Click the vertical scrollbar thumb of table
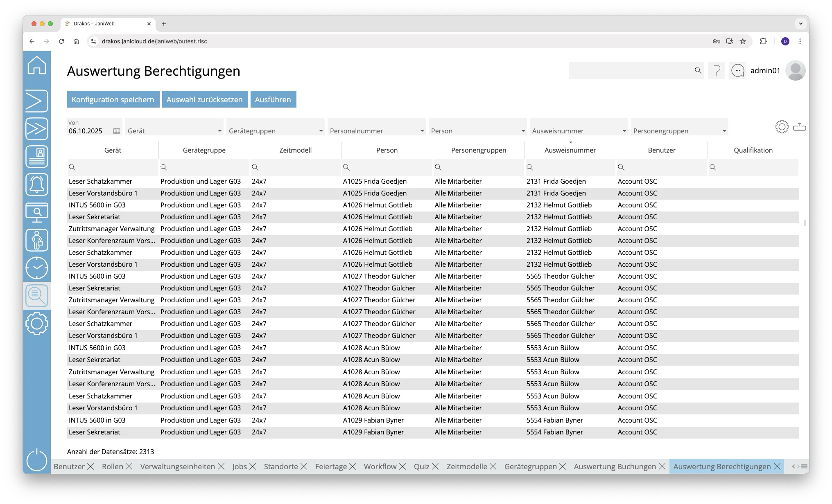Screen dimensions: 832x504 (805, 223)
